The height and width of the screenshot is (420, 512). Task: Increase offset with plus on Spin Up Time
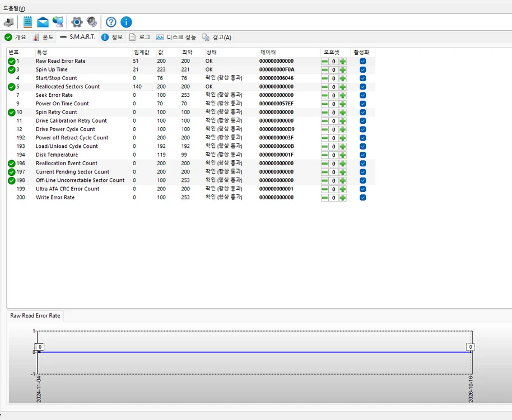(342, 70)
